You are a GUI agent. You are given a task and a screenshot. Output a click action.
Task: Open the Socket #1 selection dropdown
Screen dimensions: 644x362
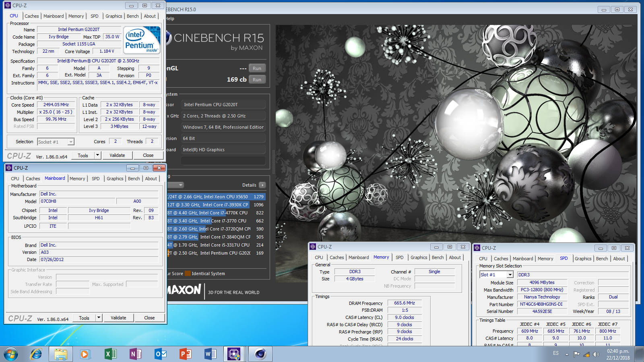coord(71,142)
